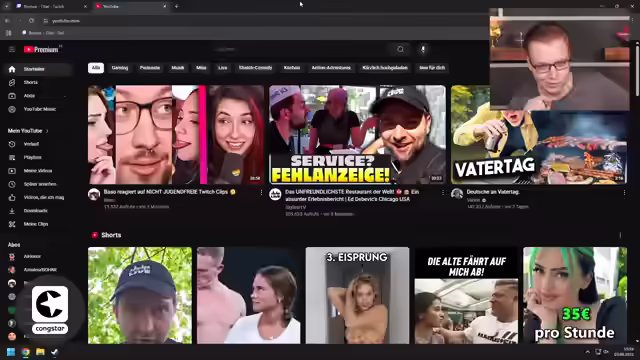This screenshot has height=360, width=640.
Task: Click the browser address bar
Action: (265, 20)
